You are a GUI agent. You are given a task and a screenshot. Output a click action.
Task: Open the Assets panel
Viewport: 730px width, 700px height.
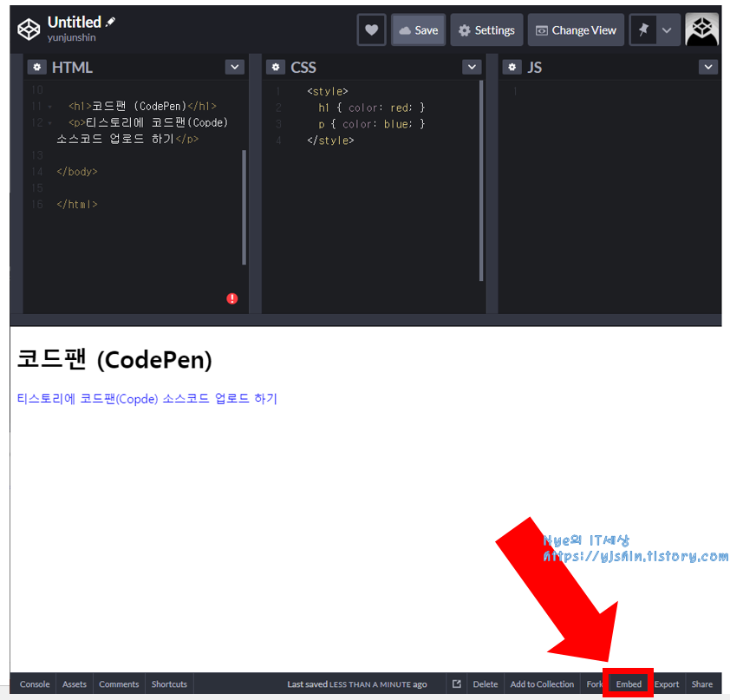tap(75, 684)
